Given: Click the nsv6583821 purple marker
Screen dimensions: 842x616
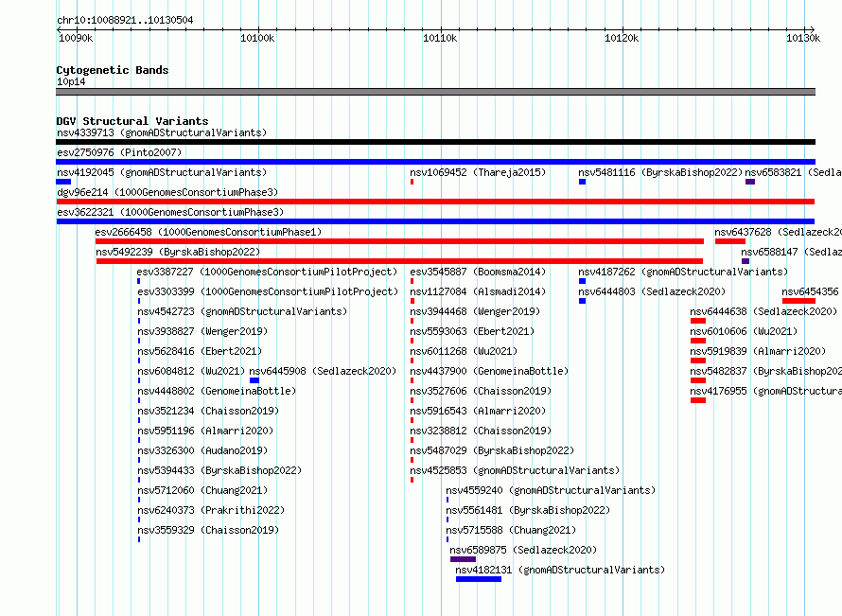Looking at the screenshot, I should point(750,182).
